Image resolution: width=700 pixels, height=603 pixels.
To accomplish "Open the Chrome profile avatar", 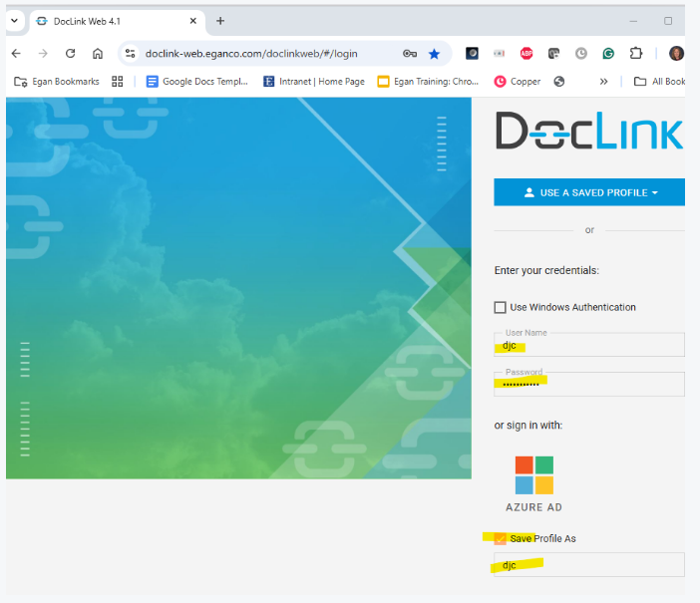I will pos(676,54).
